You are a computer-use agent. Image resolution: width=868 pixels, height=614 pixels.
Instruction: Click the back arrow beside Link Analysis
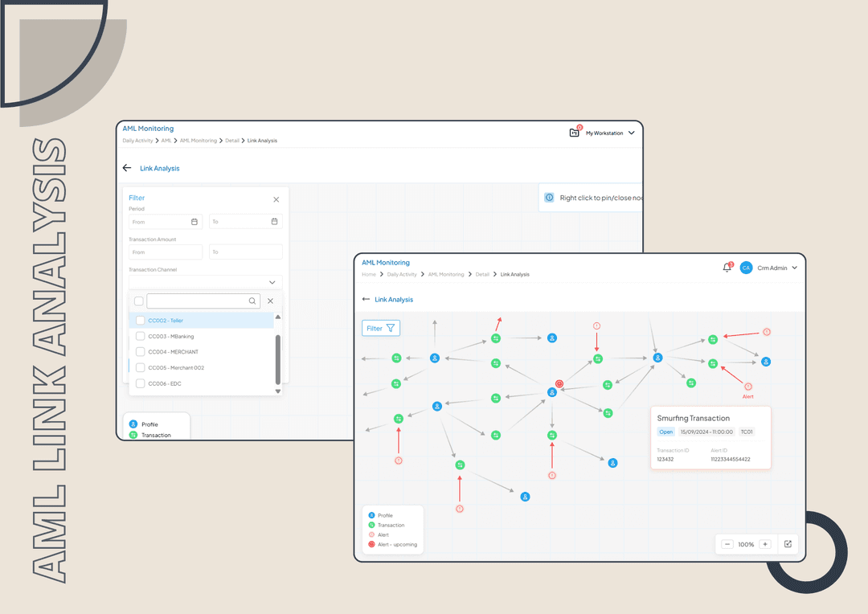(x=366, y=299)
